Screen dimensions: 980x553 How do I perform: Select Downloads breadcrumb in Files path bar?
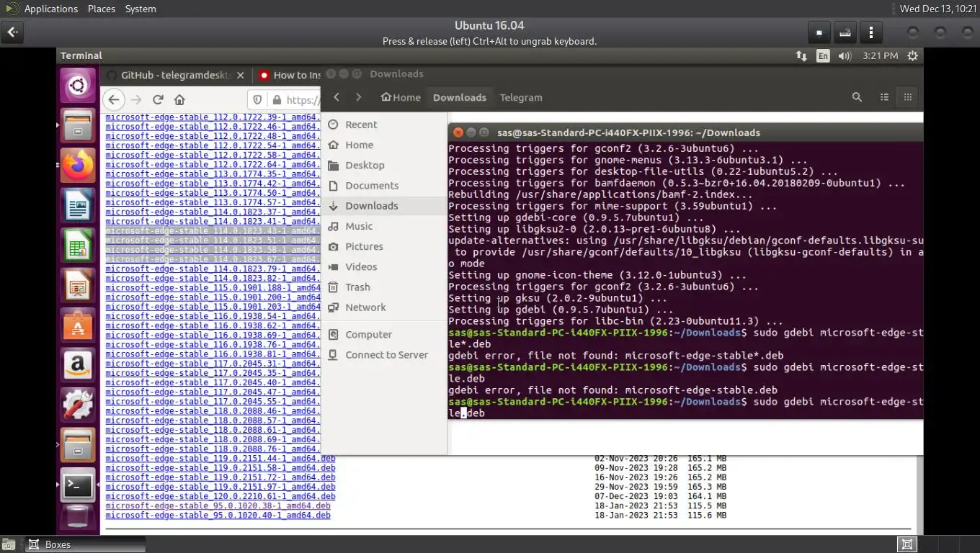(460, 97)
